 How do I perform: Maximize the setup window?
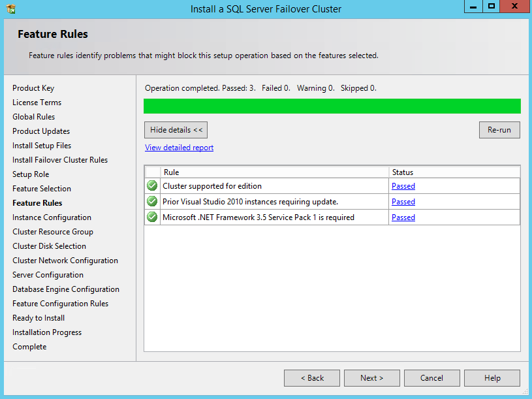[492, 7]
